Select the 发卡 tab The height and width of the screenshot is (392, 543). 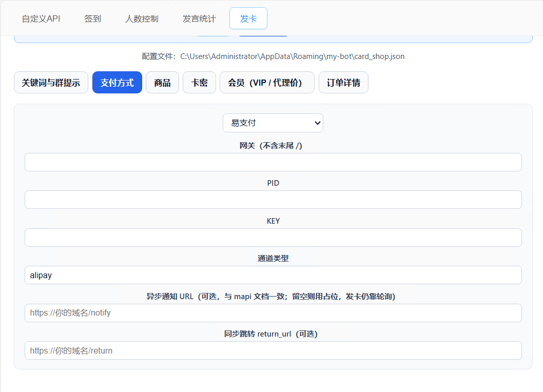tap(248, 18)
